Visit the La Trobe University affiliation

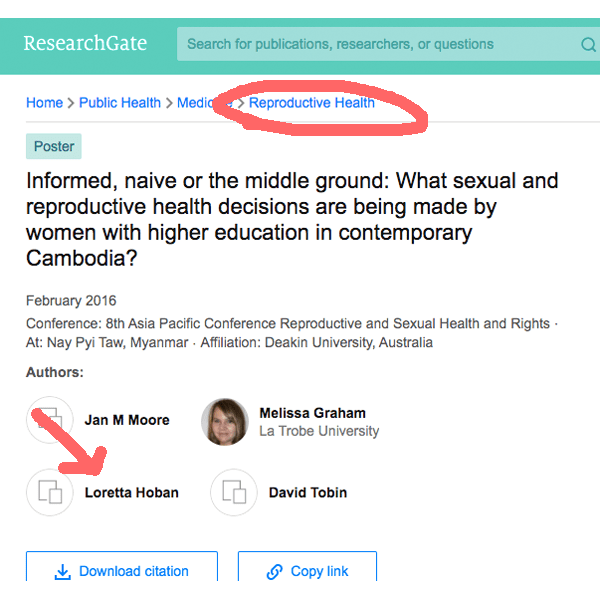(x=319, y=431)
